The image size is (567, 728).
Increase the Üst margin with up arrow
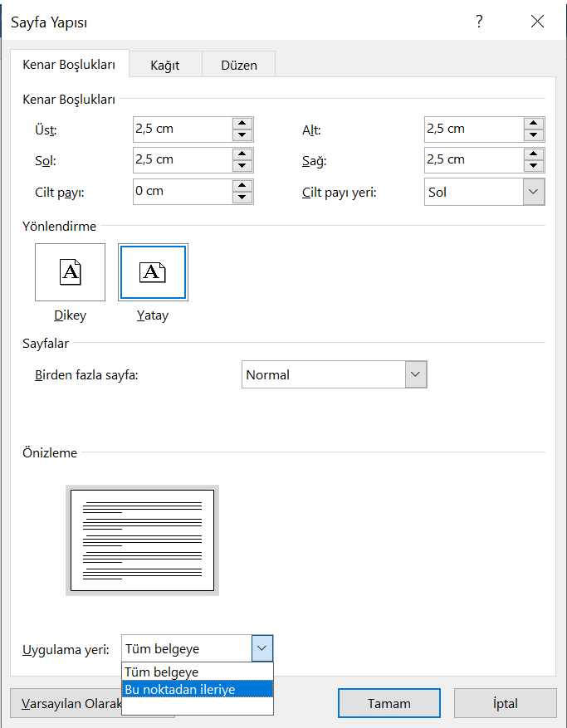coord(242,124)
